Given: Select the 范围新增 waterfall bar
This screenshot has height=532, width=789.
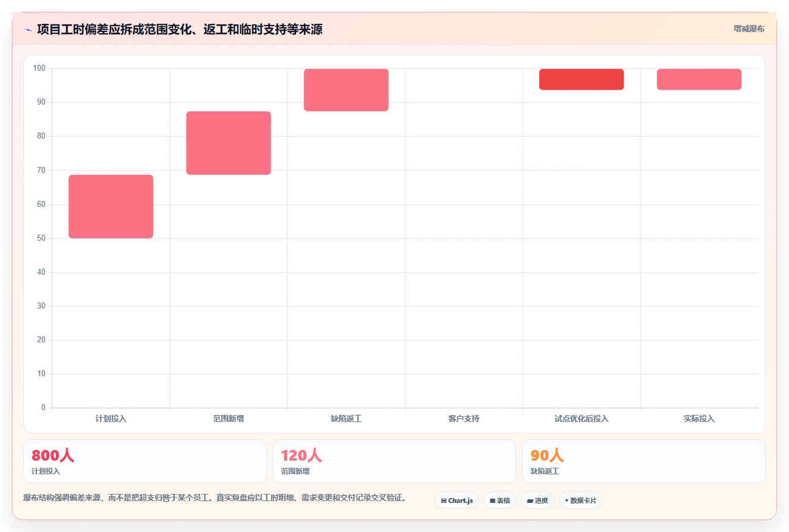Looking at the screenshot, I should pos(228,143).
